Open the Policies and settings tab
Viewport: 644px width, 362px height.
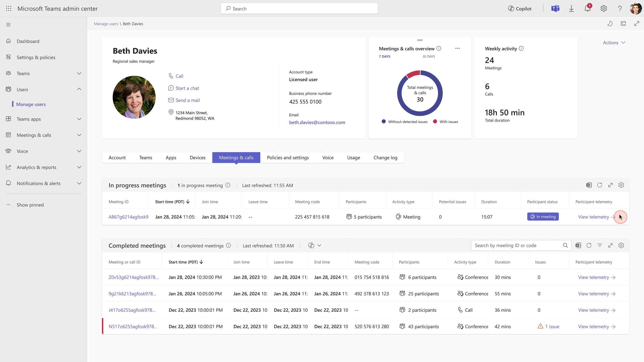point(288,158)
